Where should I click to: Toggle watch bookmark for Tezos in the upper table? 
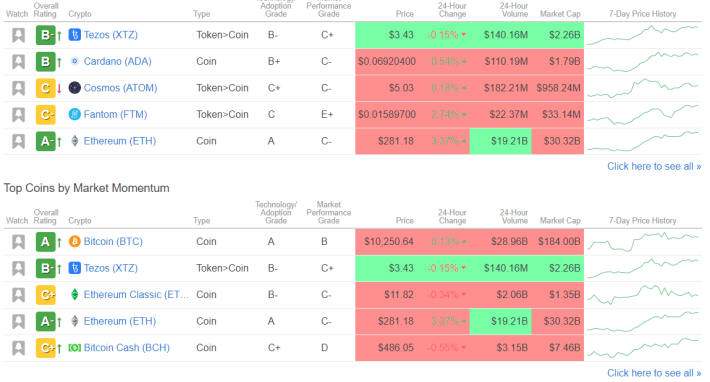coord(18,35)
